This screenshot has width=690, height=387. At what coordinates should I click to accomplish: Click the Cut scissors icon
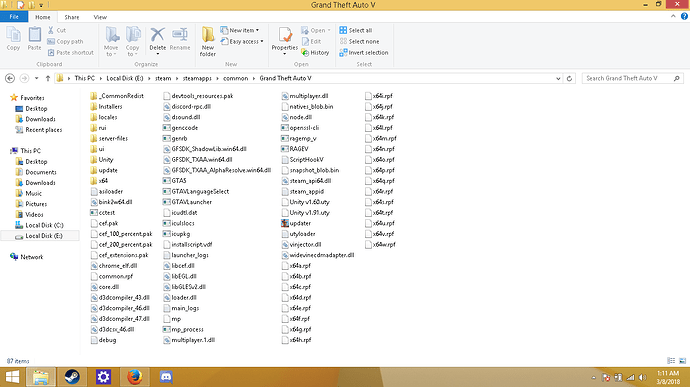point(51,30)
